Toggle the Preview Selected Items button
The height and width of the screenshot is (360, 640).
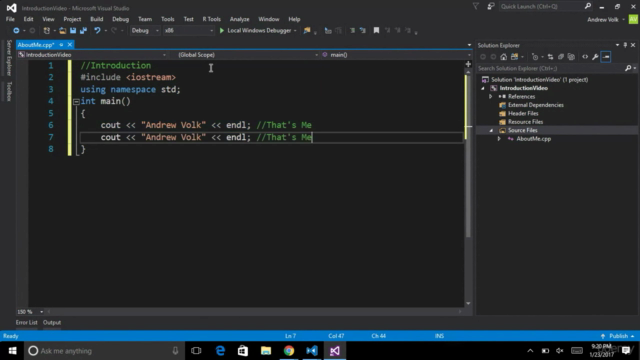(x=606, y=57)
